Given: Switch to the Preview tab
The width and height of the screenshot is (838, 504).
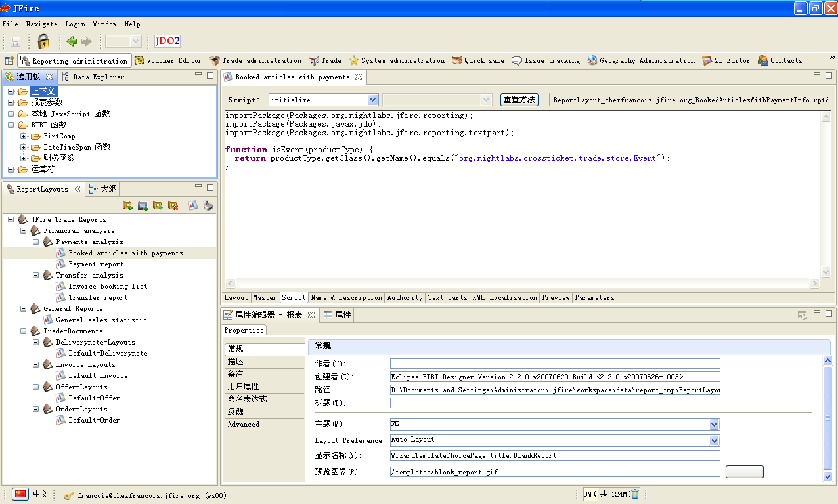Looking at the screenshot, I should coord(556,297).
